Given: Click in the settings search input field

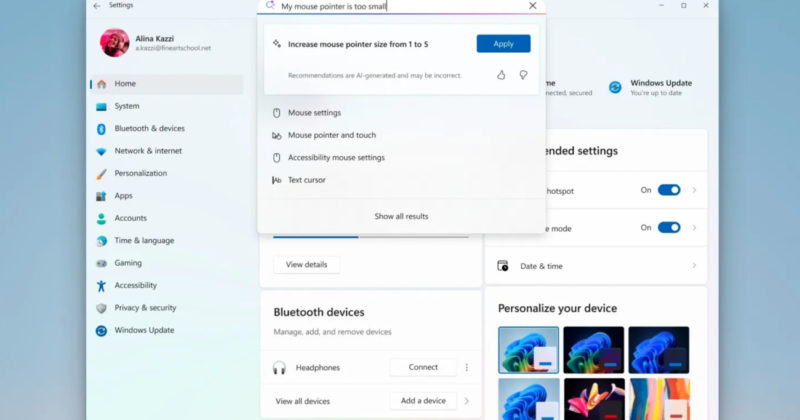Looking at the screenshot, I should [400, 6].
